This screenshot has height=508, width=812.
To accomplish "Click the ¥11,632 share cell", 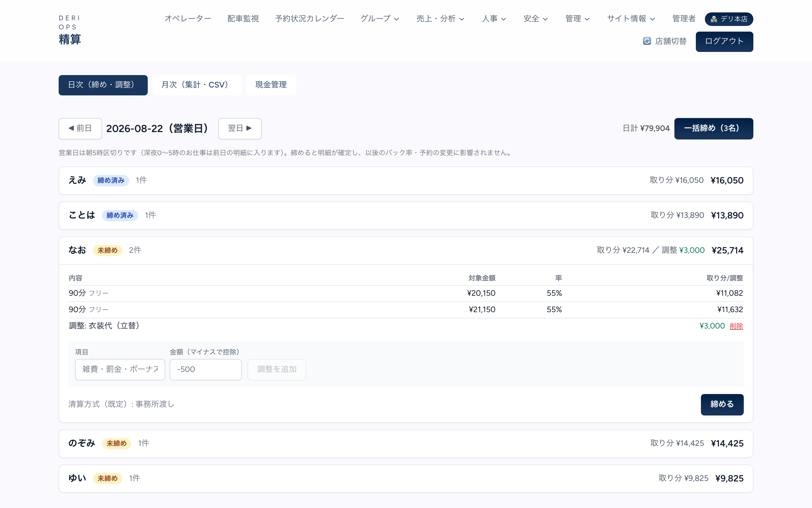I will pos(730,309).
